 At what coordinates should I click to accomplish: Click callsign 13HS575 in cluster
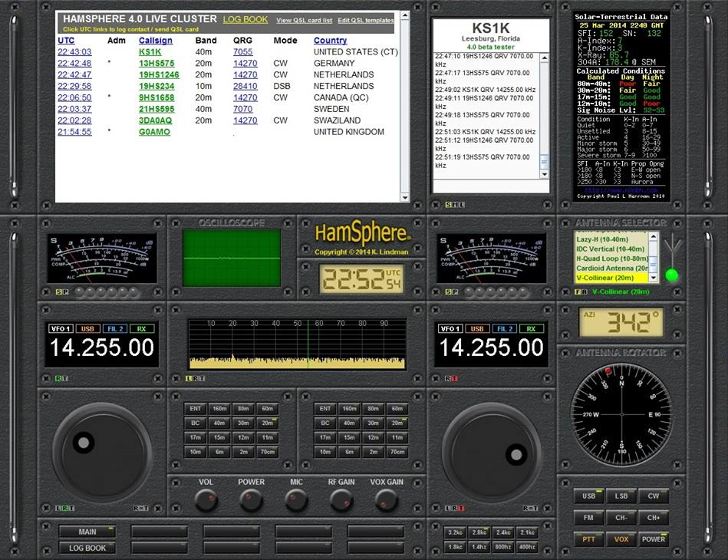click(156, 63)
